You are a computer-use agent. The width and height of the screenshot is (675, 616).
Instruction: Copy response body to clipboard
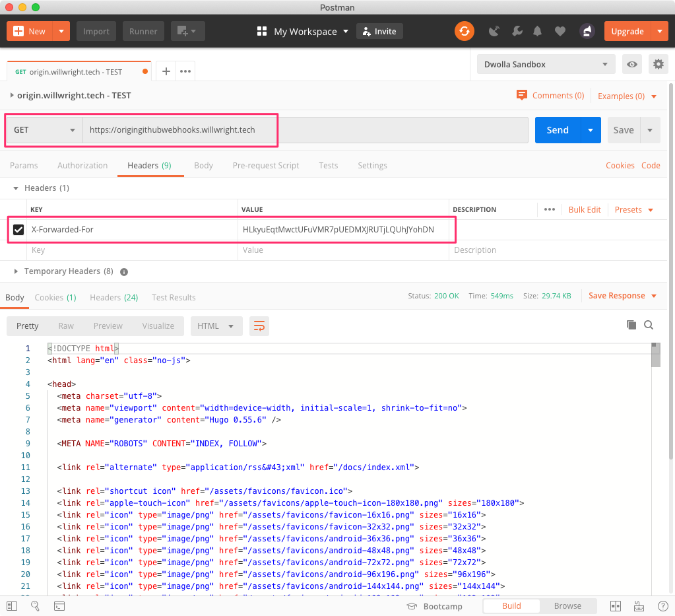click(x=631, y=325)
